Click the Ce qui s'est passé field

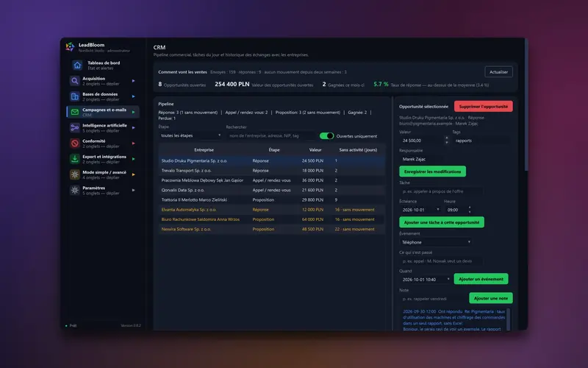click(x=441, y=261)
